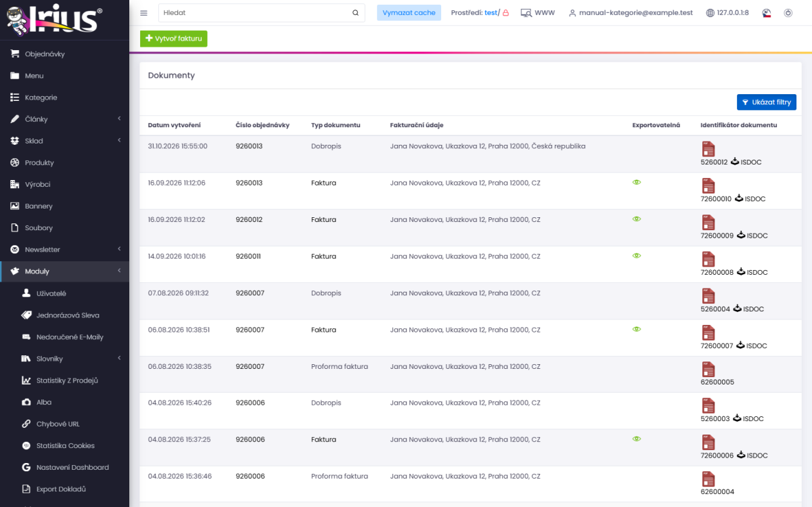
Task: Toggle the exportable eye for the 9260006 Faktura row
Action: [x=636, y=439]
